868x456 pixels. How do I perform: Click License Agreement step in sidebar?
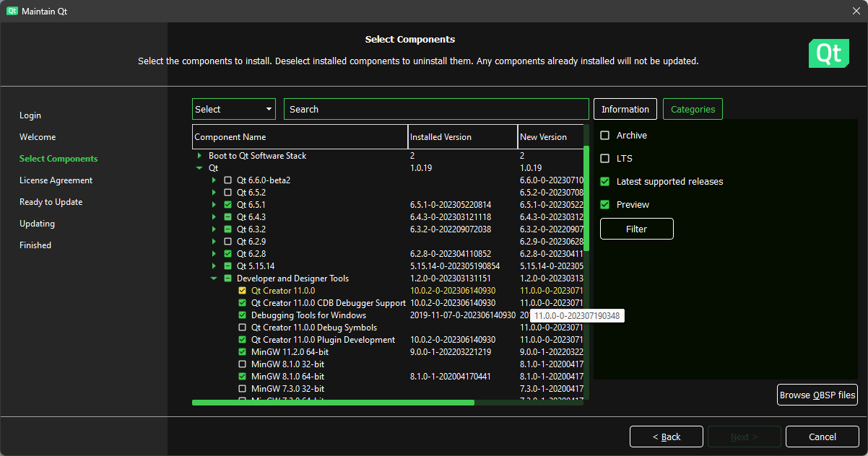click(56, 180)
